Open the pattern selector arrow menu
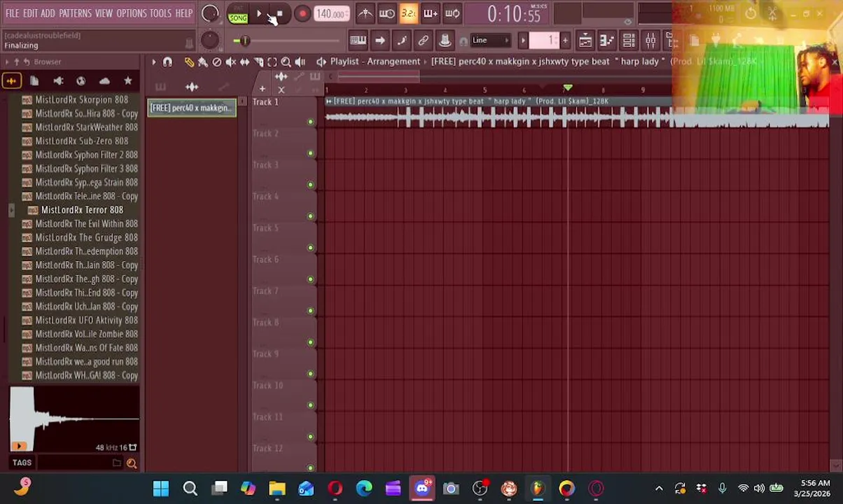843x504 pixels. click(x=523, y=41)
